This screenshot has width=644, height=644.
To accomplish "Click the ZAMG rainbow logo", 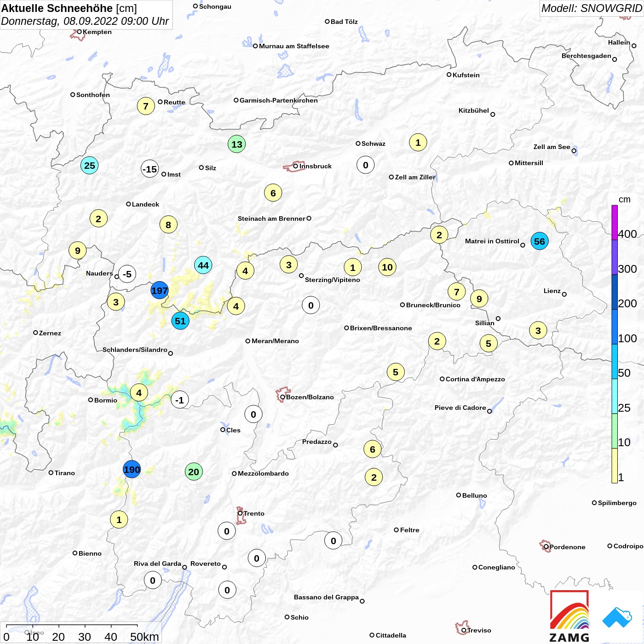I will tap(569, 615).
